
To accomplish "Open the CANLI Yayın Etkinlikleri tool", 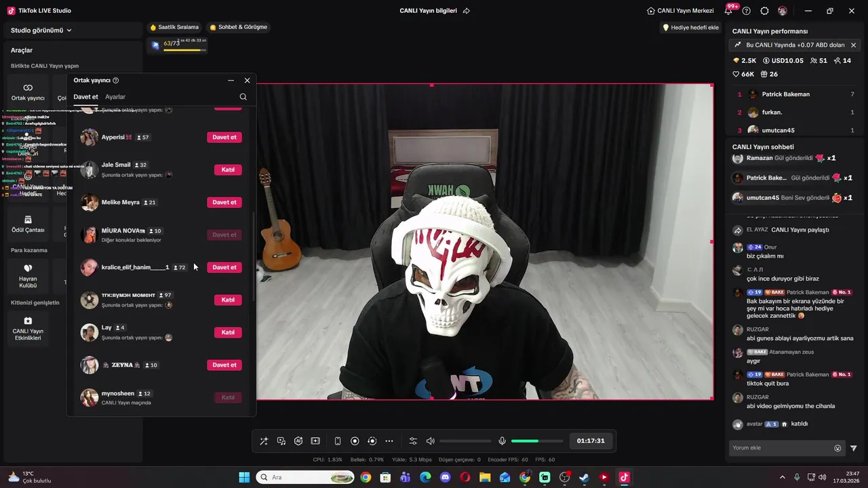I will pos(28,329).
